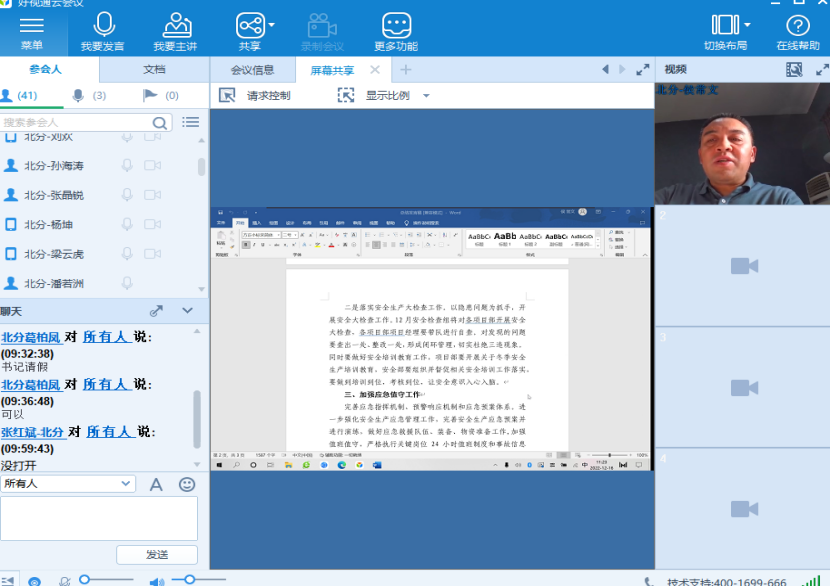Click 张红斌-北分 sender link in chat
Viewport: 830px width, 587px height.
tap(32, 432)
